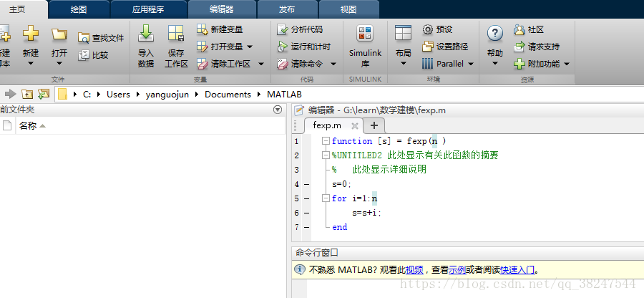Click the Open (打开) folder icon

(59, 34)
